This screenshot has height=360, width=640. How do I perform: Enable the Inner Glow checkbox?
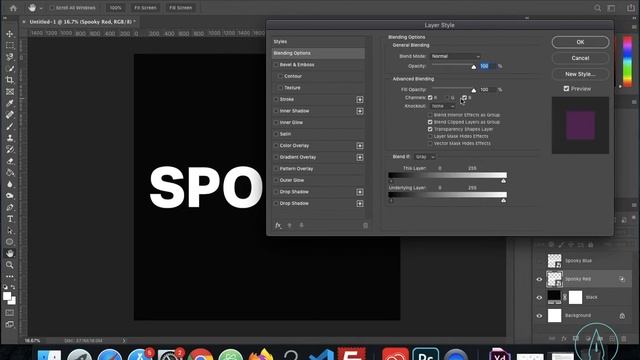[x=276, y=122]
